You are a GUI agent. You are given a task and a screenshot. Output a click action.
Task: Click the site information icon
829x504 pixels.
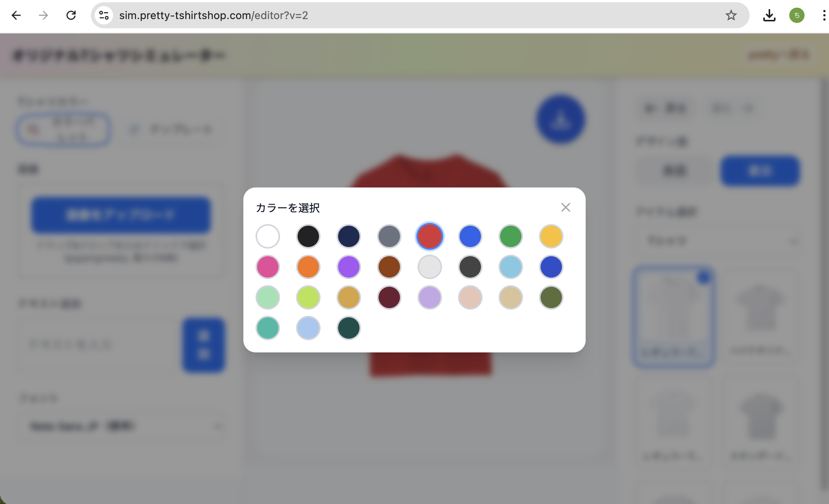point(104,15)
